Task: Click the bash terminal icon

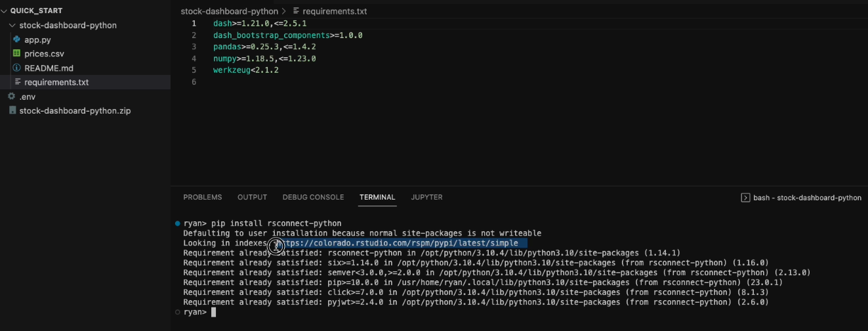Action: tap(745, 198)
